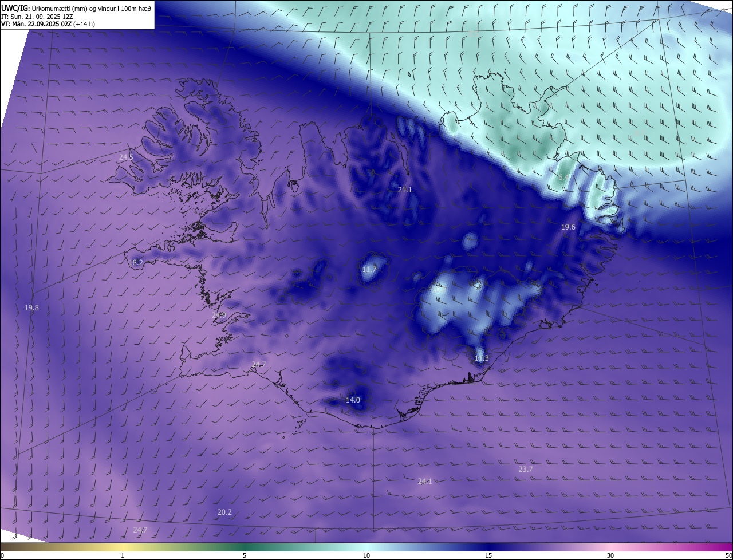Image resolution: width=733 pixels, height=560 pixels.
Task: Click the color scale label 0
Action: click(2, 555)
